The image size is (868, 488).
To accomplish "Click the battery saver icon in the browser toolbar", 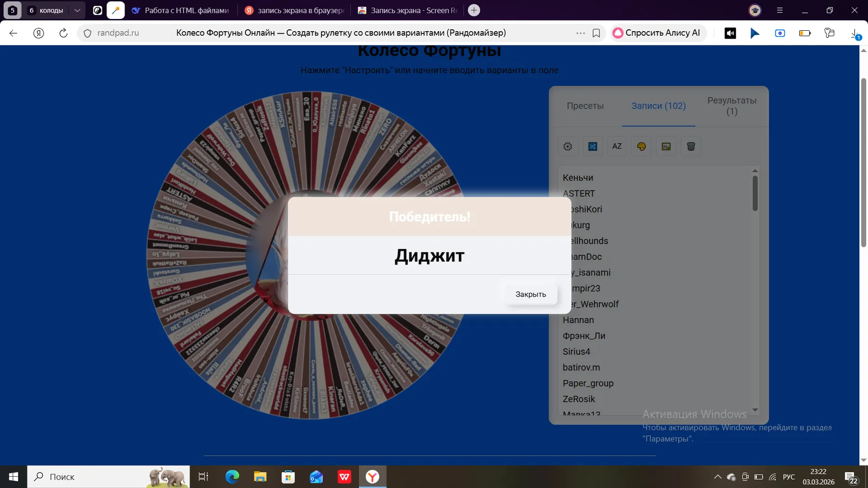I will click(x=804, y=33).
